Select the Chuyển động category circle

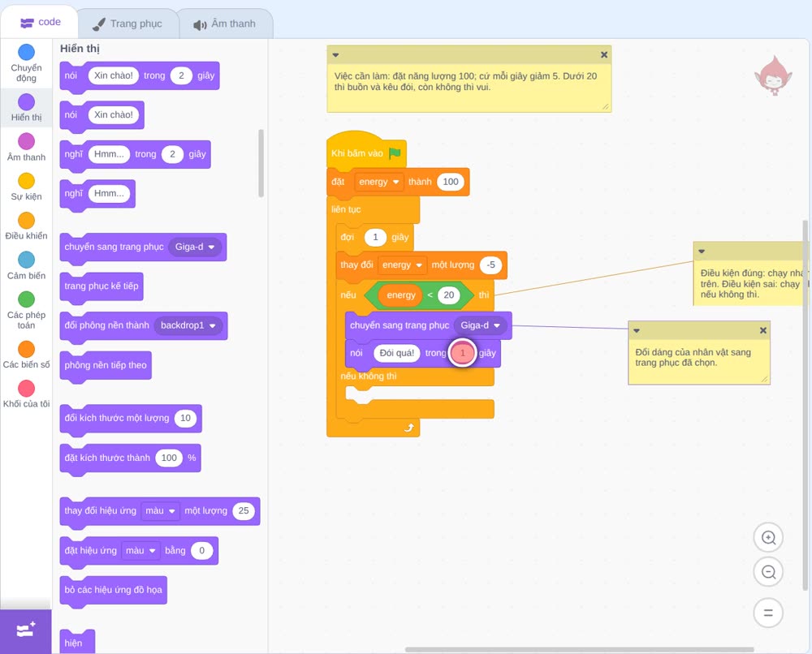[27, 52]
